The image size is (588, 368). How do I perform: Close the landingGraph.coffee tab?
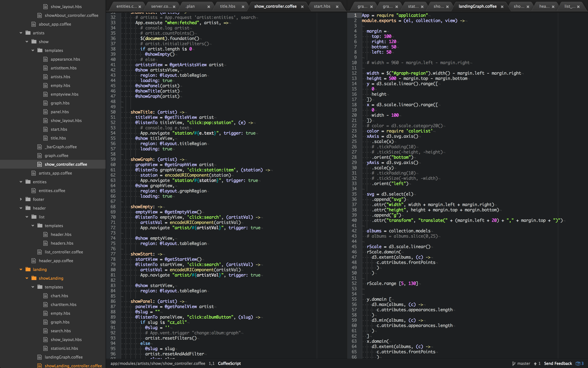(502, 7)
